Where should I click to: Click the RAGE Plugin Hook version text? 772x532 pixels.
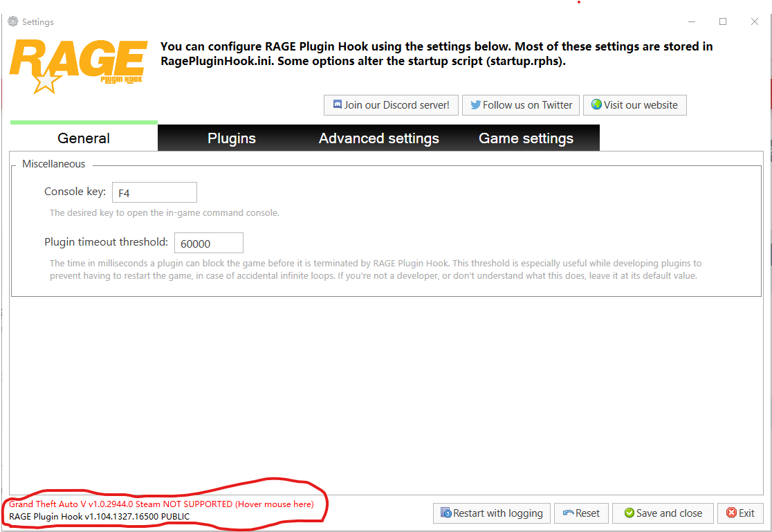tap(100, 516)
